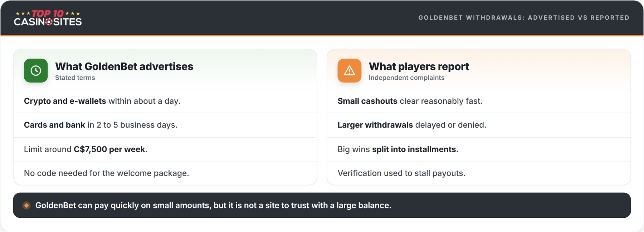The image size is (644, 232).
Task: Select 'Limit around C$7,500 per week' row
Action: click(165, 149)
